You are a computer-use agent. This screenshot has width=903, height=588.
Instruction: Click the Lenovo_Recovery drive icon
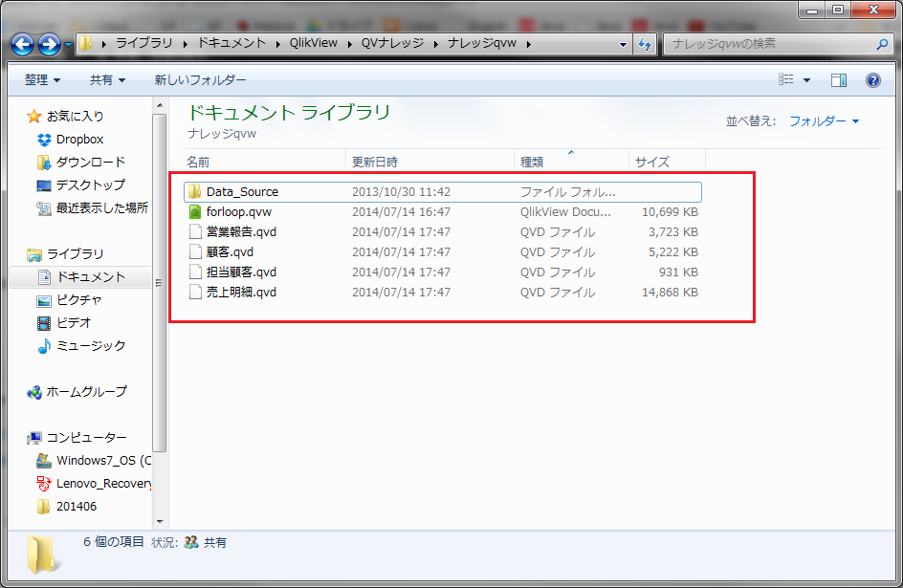44,483
